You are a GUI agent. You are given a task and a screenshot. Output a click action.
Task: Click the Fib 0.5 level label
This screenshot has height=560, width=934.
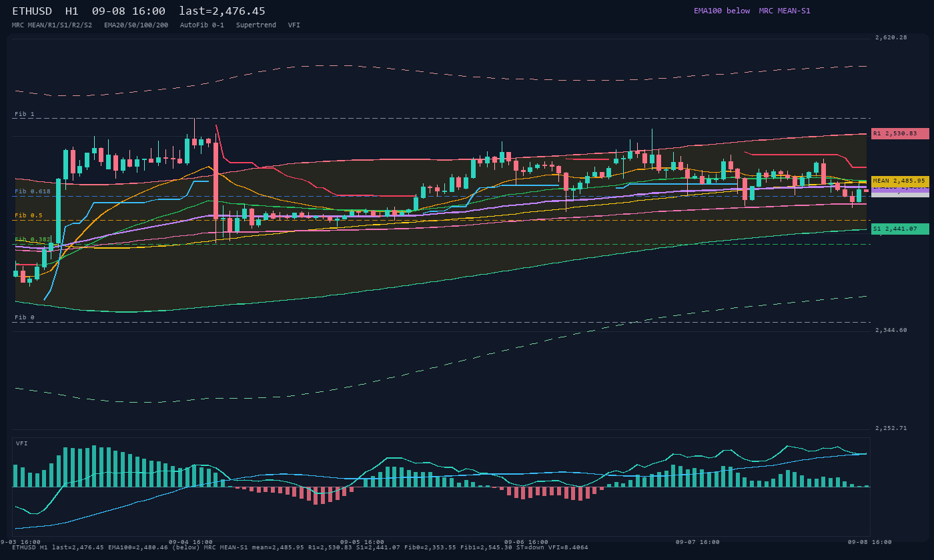(x=29, y=215)
